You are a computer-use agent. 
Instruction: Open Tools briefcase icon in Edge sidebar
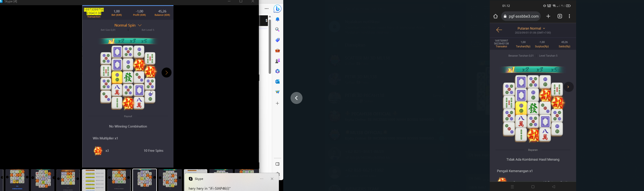point(278,50)
